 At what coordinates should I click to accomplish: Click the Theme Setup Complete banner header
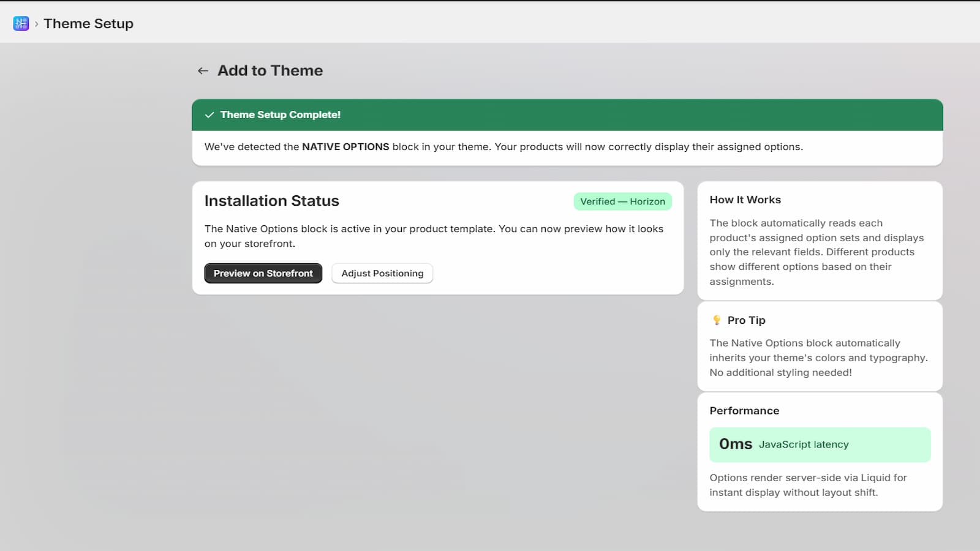(x=281, y=114)
